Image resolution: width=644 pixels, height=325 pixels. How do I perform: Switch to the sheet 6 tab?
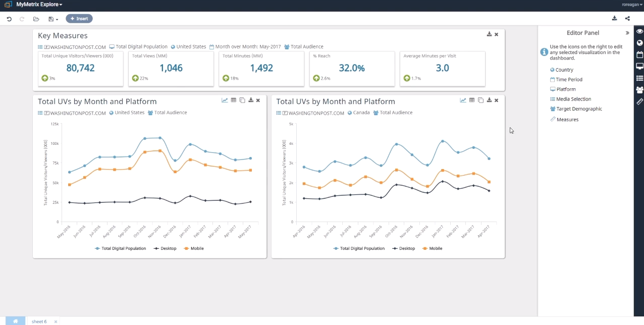pyautogui.click(x=39, y=321)
